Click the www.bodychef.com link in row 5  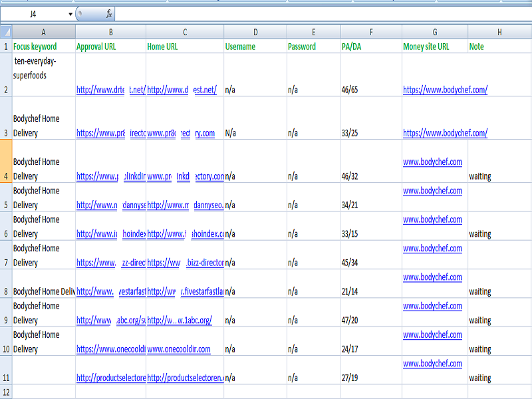(x=433, y=191)
